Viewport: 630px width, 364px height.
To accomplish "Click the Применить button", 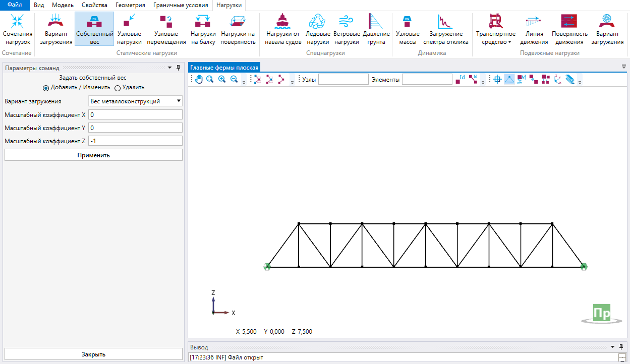I will tap(93, 155).
